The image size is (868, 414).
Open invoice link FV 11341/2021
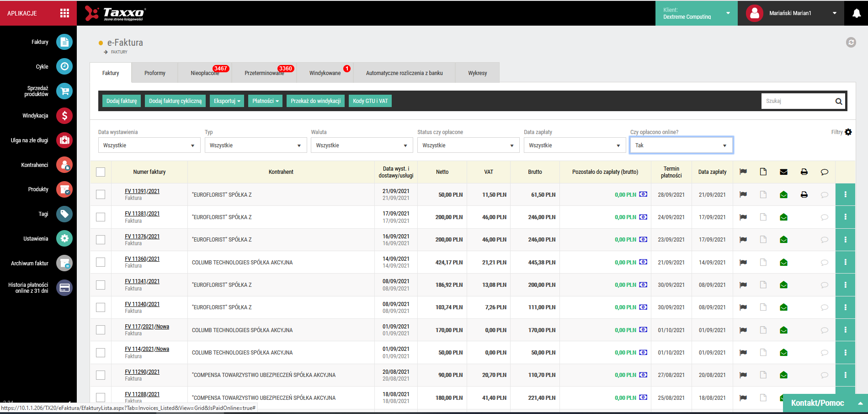click(x=142, y=281)
